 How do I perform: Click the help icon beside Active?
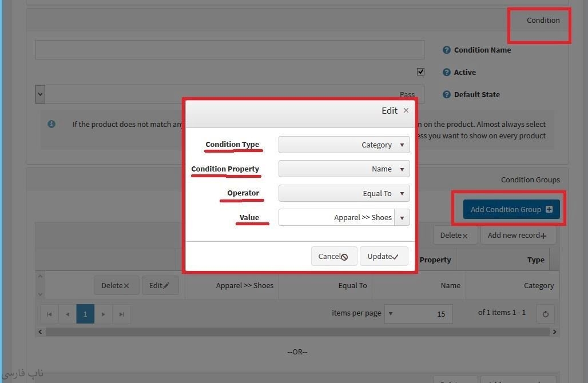pyautogui.click(x=447, y=73)
